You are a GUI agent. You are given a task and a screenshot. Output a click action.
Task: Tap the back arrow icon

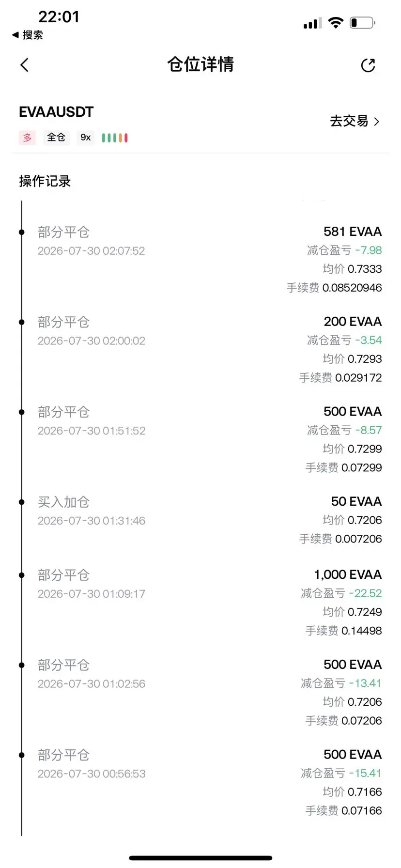pos(25,65)
